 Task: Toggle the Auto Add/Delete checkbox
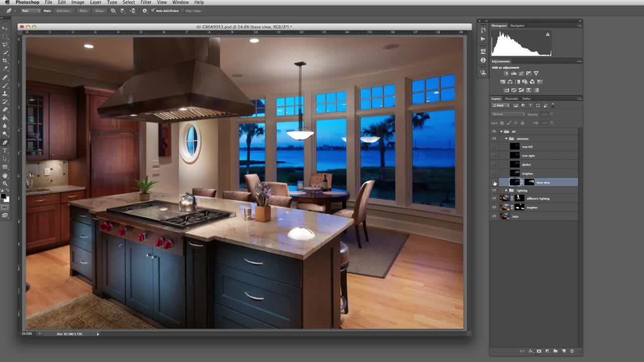[x=153, y=11]
